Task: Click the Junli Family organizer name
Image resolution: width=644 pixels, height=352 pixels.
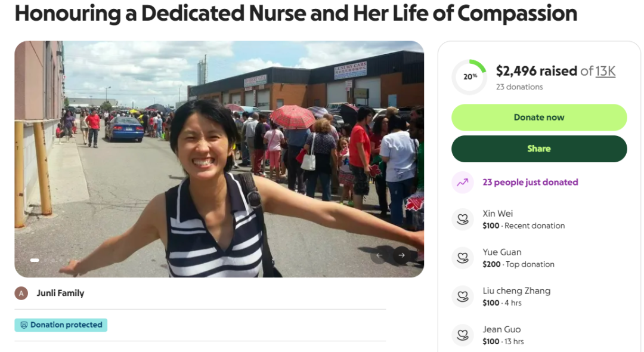Action: coord(60,294)
